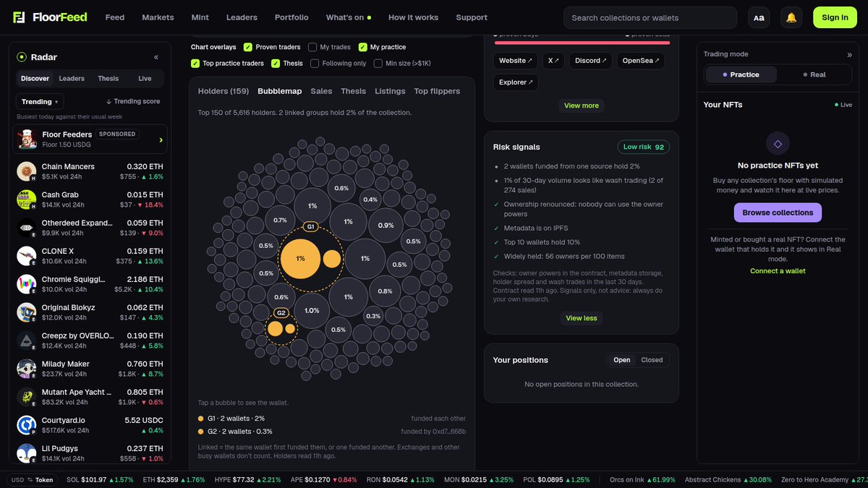
Task: Collapse the Radar panel
Action: [156, 57]
